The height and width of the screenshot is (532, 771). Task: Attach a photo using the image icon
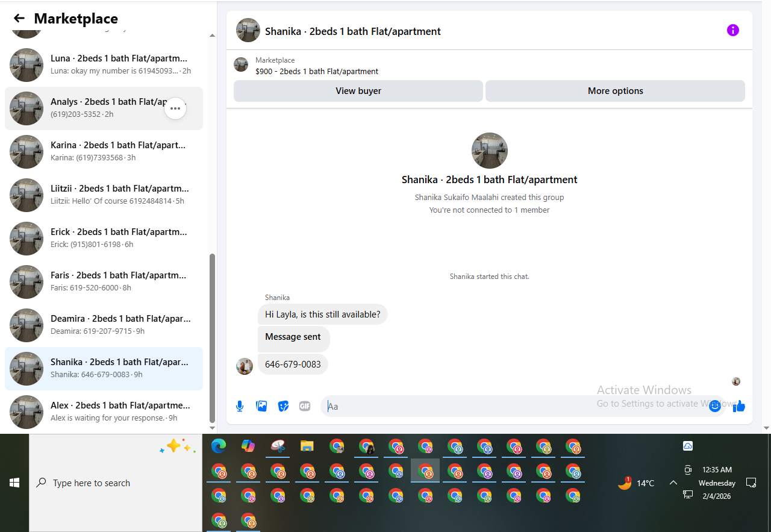click(x=261, y=406)
